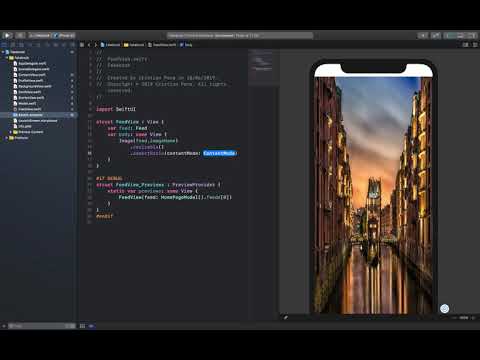Click FeedView.swift in the jump bar
The width and height of the screenshot is (480, 360).
(162, 45)
